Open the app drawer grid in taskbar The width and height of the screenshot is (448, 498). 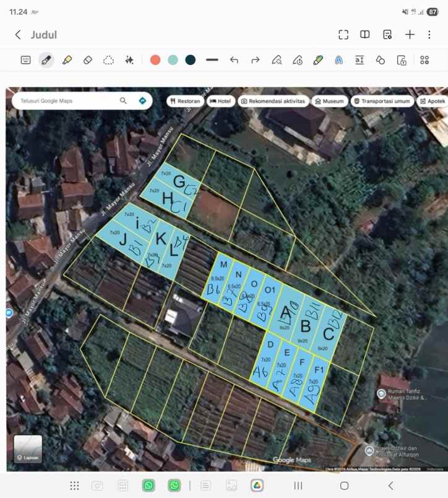(x=74, y=486)
